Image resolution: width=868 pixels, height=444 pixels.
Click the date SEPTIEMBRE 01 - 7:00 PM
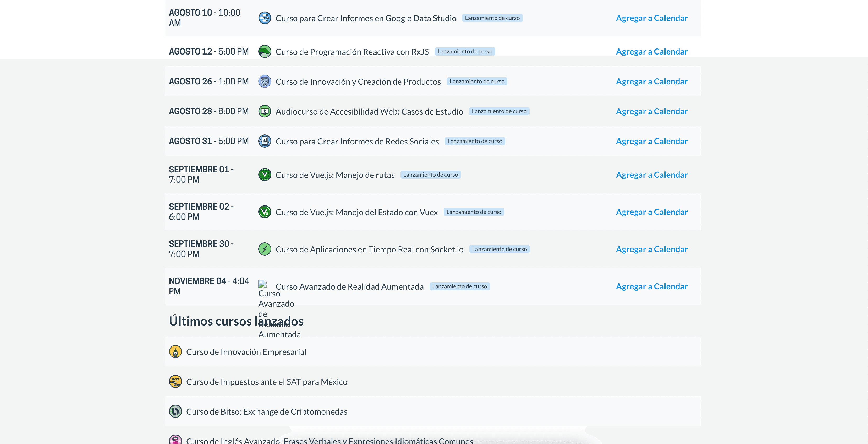201,175
